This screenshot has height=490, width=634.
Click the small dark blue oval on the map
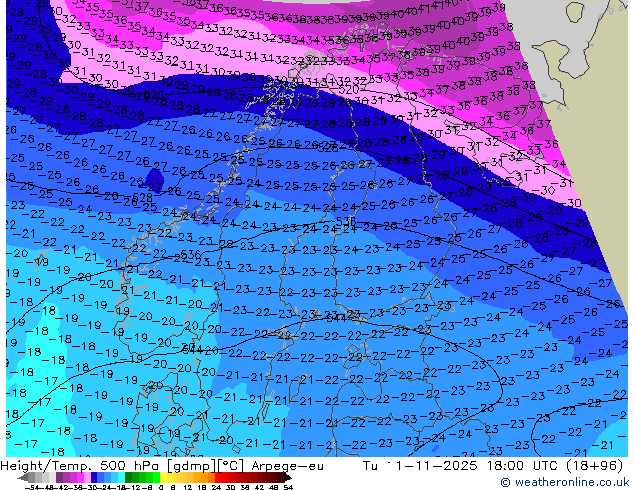point(153,180)
